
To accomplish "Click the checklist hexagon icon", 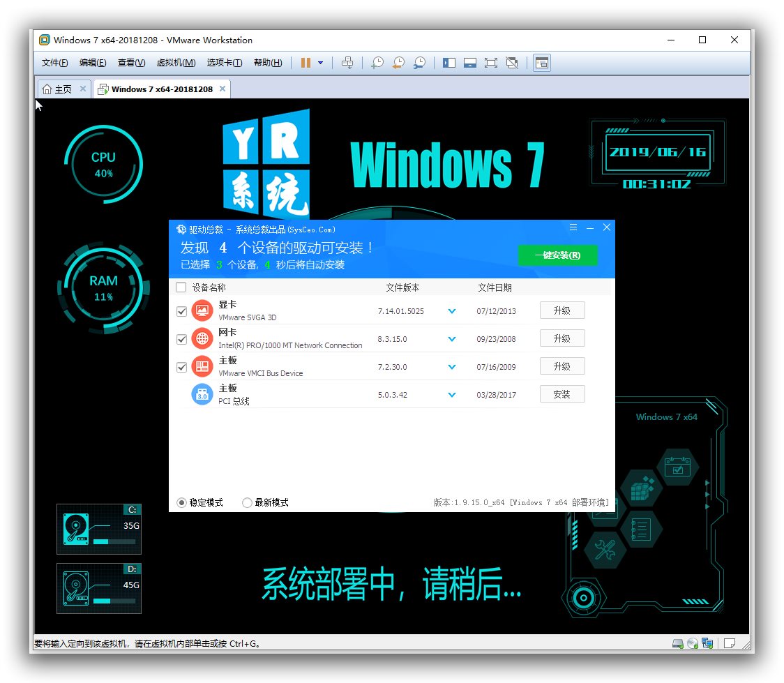I will pos(641,530).
